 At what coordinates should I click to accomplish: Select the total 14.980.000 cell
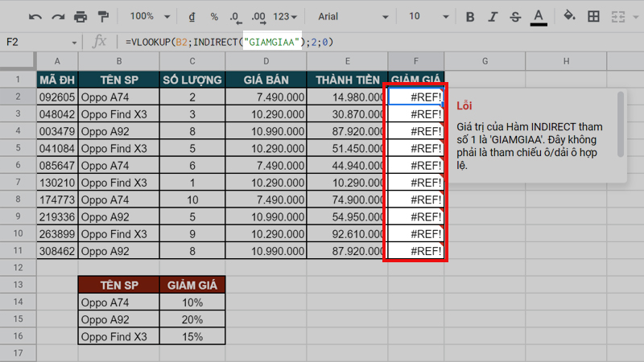tap(348, 97)
